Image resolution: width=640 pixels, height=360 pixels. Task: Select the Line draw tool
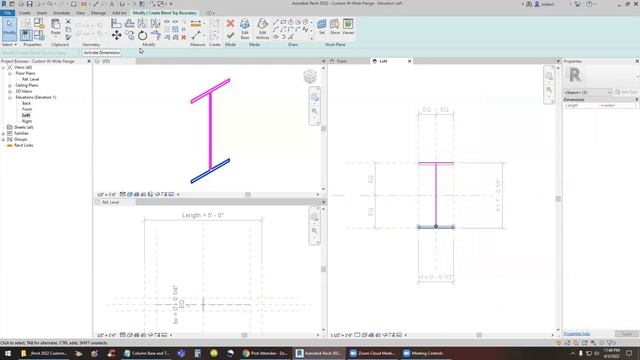coord(276,22)
